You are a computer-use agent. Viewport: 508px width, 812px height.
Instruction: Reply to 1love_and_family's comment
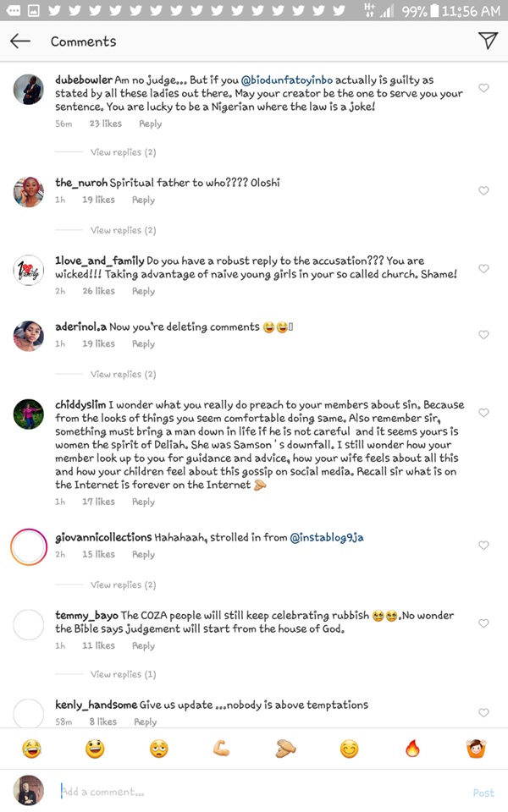[x=143, y=291]
